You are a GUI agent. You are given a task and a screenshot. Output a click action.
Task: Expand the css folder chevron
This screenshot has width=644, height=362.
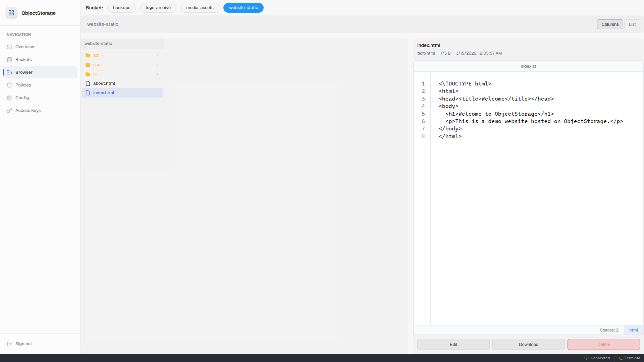pos(157,65)
